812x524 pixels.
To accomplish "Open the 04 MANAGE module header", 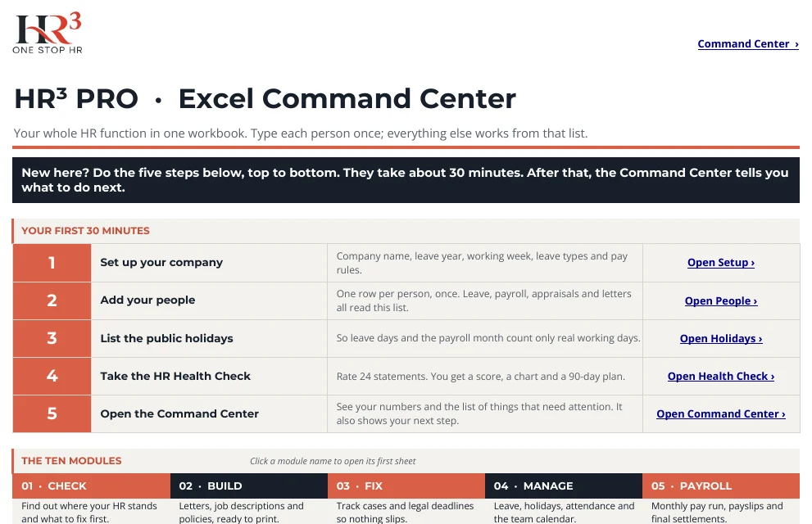I will click(x=564, y=486).
